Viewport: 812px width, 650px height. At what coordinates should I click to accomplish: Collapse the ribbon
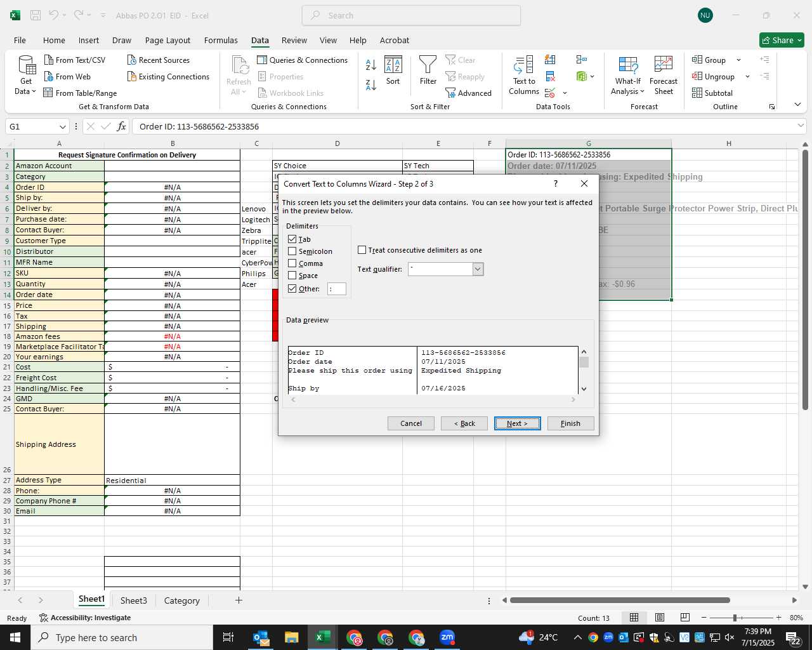797,104
